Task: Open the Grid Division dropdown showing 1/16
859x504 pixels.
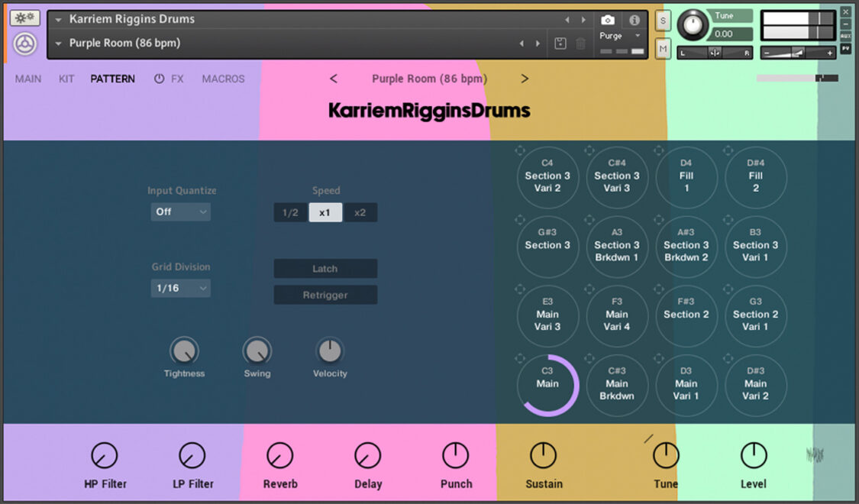Action: (180, 288)
